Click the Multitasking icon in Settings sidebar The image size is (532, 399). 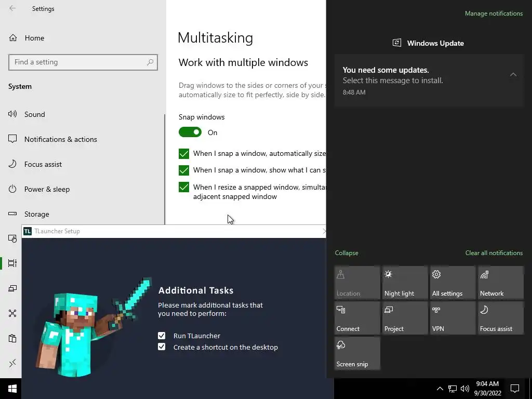pos(12,263)
